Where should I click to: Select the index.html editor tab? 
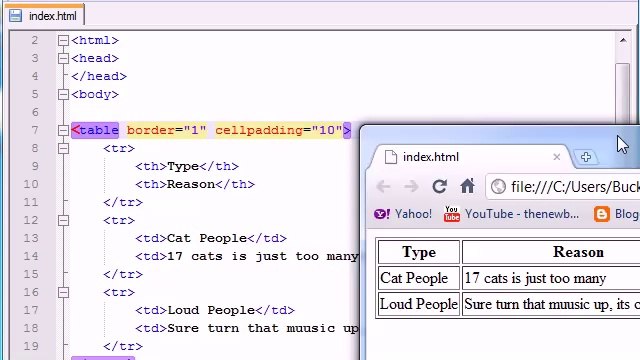(x=44, y=16)
